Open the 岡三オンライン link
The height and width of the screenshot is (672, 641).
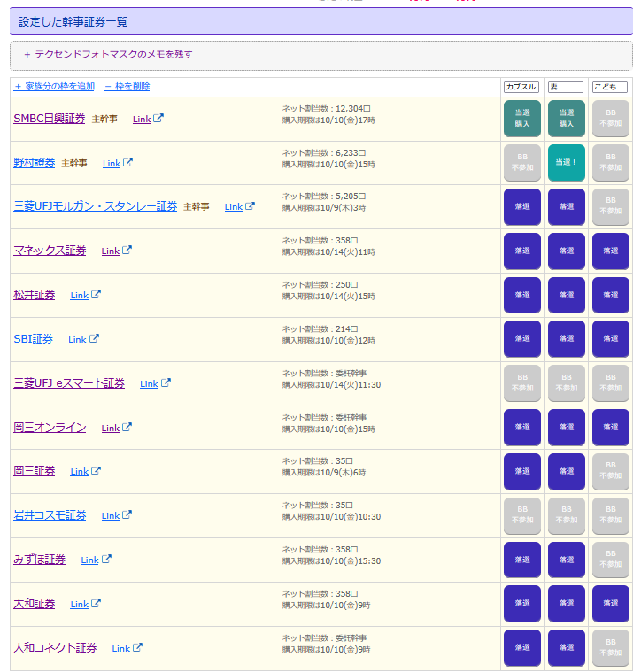[x=50, y=428]
